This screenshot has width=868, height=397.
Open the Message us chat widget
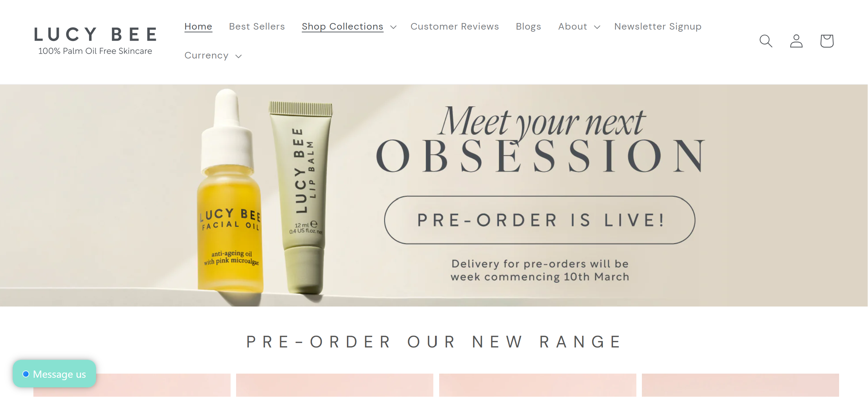(54, 374)
